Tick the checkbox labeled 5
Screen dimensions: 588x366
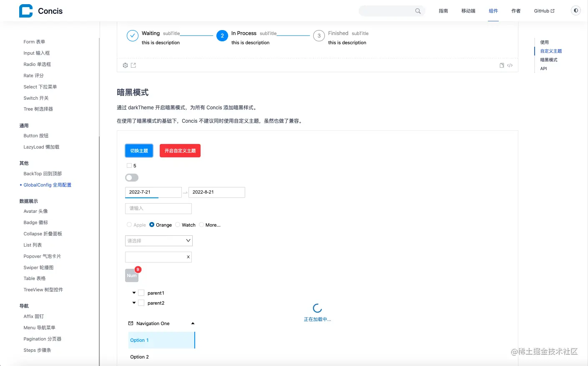pos(129,166)
